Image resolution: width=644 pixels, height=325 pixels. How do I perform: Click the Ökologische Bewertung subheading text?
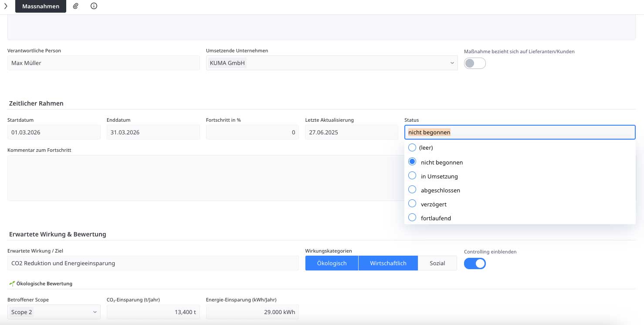44,284
